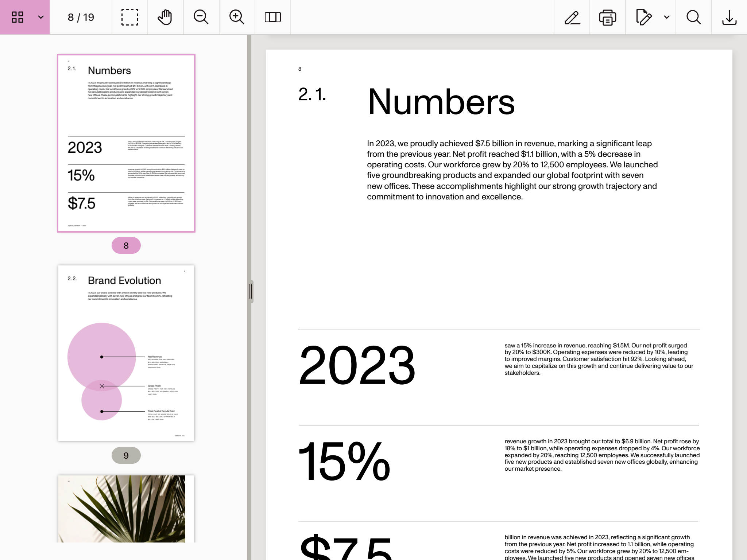Open the search tool
The image size is (747, 560).
tap(693, 17)
